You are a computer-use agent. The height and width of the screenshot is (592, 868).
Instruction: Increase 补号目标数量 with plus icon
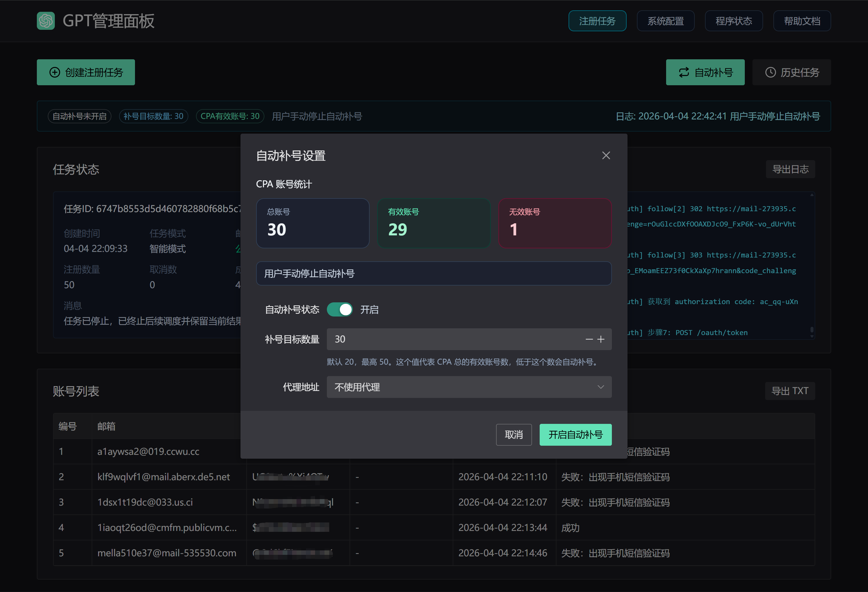click(x=601, y=339)
